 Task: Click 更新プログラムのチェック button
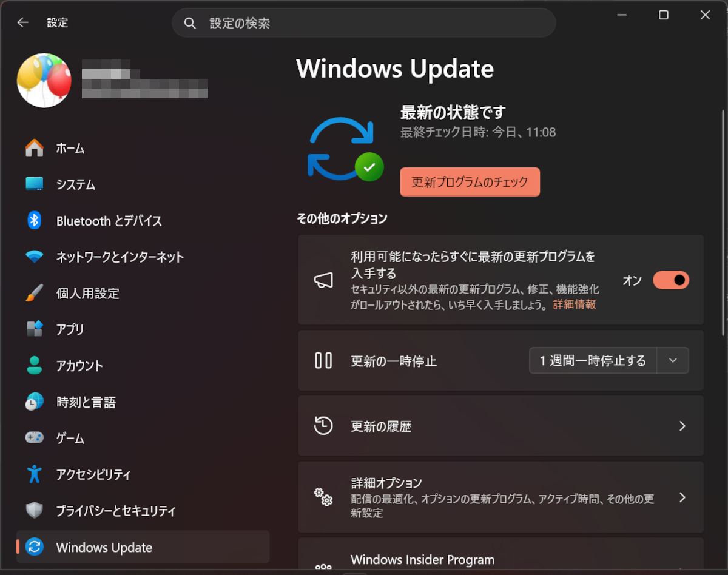pyautogui.click(x=470, y=182)
